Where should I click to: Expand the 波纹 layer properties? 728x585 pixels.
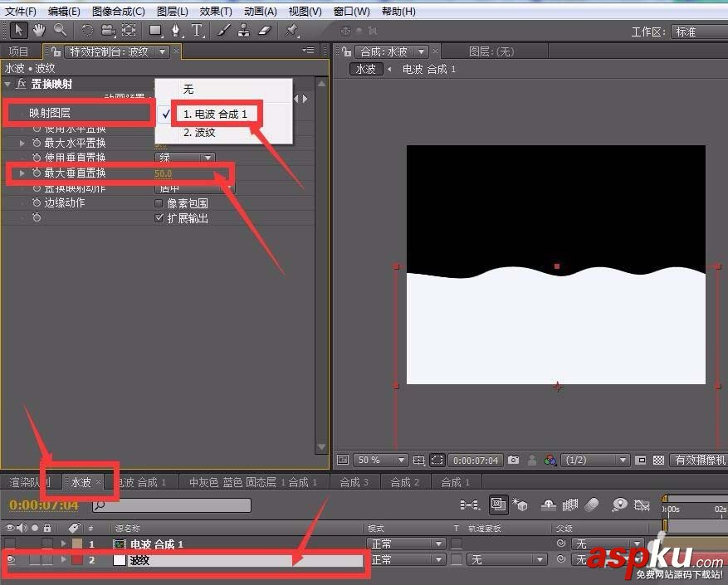click(x=64, y=560)
